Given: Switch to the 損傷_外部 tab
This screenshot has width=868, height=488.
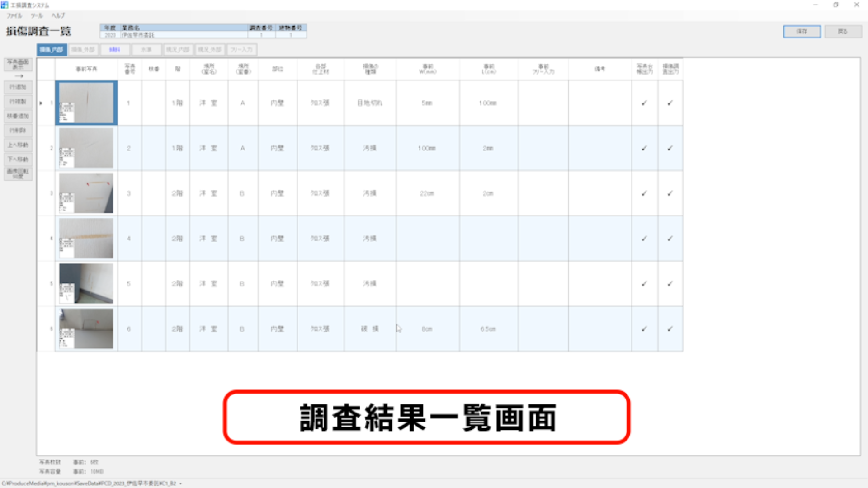Looking at the screenshot, I should pyautogui.click(x=83, y=49).
